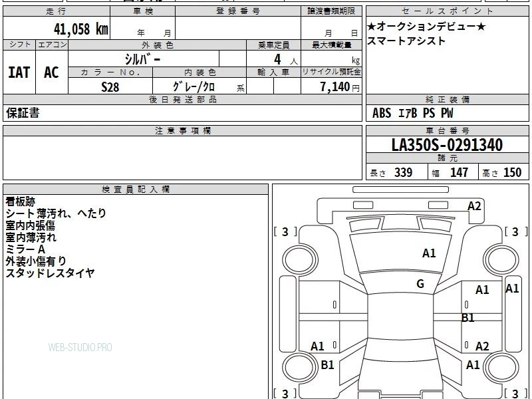The width and height of the screenshot is (532, 399).
Task: Click the シフト header cell
Action: point(19,45)
